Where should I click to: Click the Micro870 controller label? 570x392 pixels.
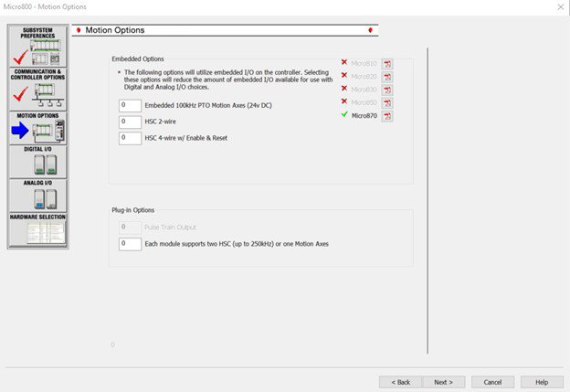[364, 116]
